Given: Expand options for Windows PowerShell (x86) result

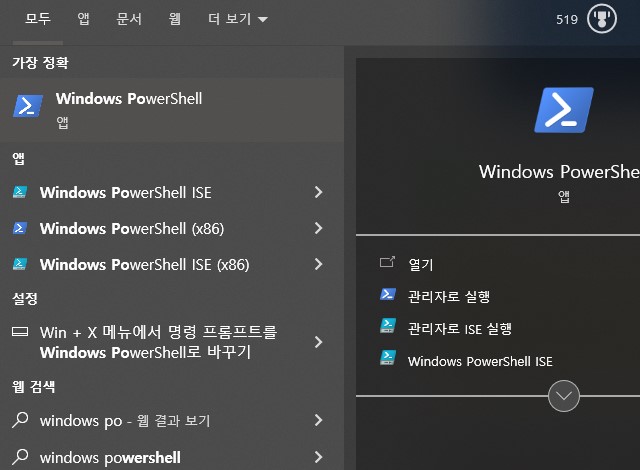Looking at the screenshot, I should [x=318, y=228].
